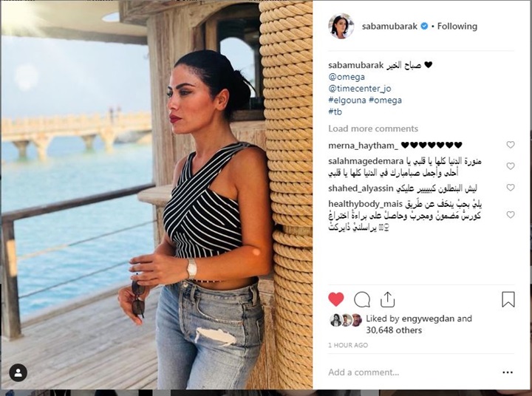Viewport: 532px width, 396px height.
Task: Open the comment speech bubble icon
Action: [361, 300]
